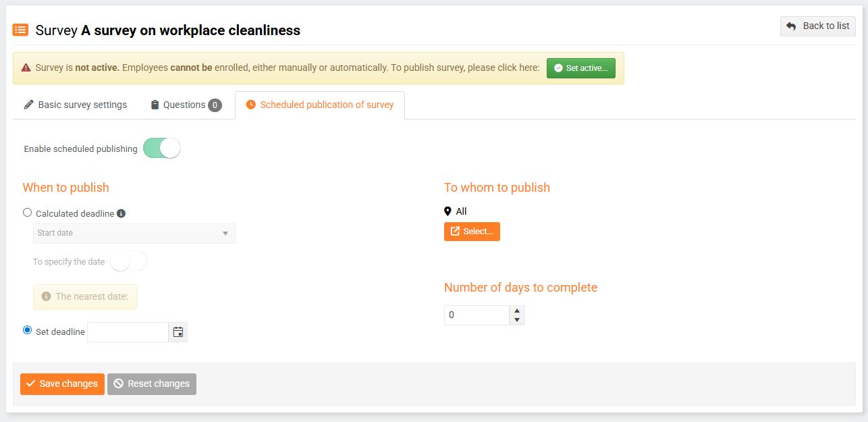Viewport: 868px width, 422px height.
Task: Expand the Start date dropdown
Action: tap(134, 233)
